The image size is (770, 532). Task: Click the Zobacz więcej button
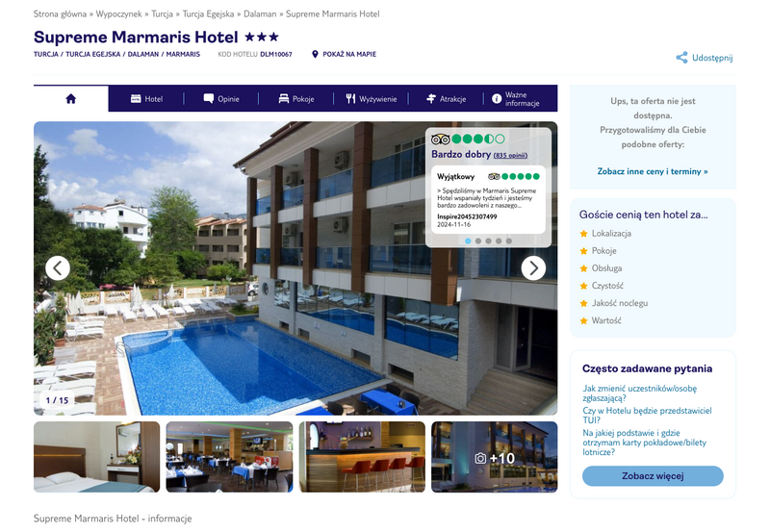pos(653,476)
